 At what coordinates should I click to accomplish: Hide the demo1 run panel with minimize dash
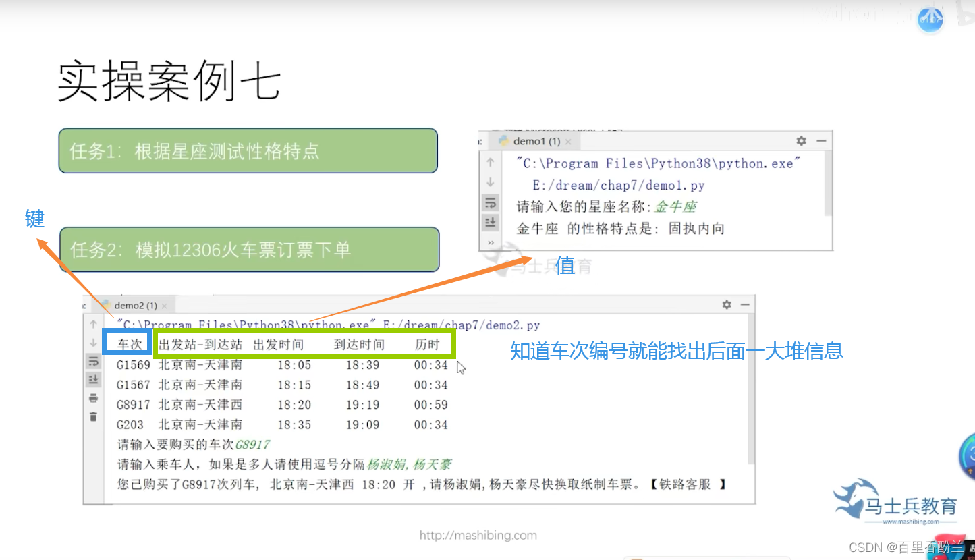[821, 141]
